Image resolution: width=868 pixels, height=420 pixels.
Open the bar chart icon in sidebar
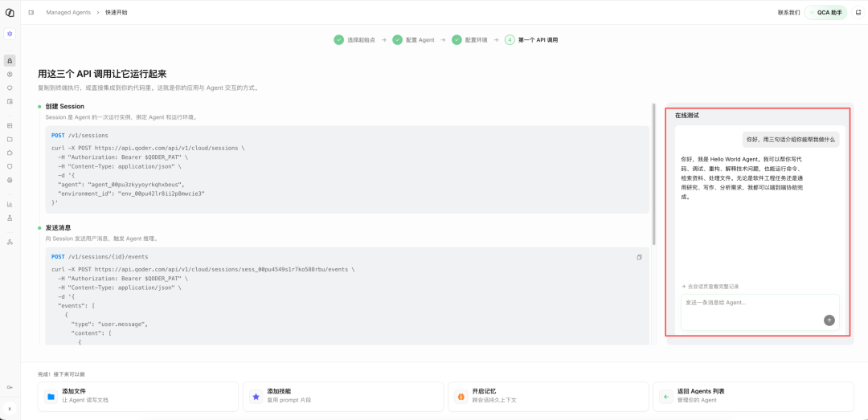pos(10,204)
